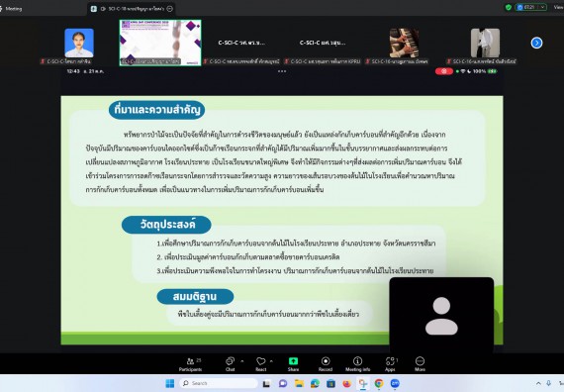Show next participants with blue arrow
The image size is (564, 392).
point(536,43)
